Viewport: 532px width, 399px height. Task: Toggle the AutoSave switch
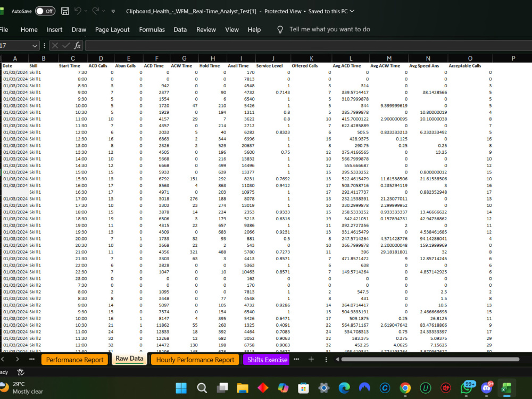45,11
